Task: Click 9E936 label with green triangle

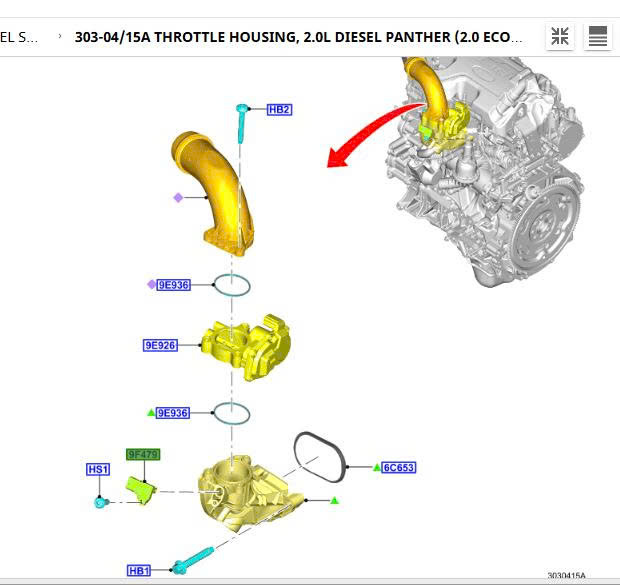Action: (172, 412)
